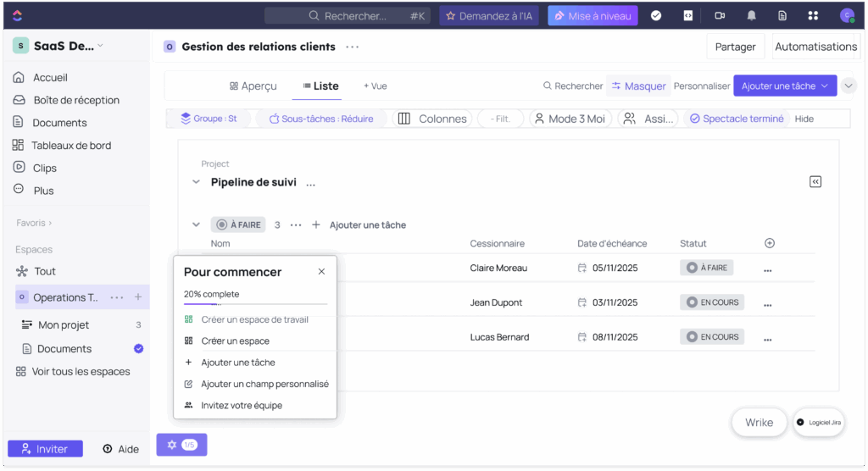Collapse the À FAIRE group
This screenshot has height=471, width=868.
pos(196,224)
